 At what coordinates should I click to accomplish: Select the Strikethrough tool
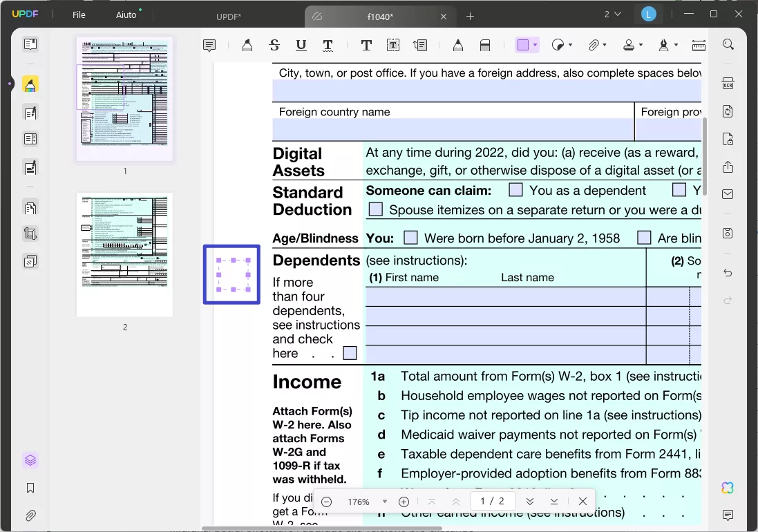274,46
